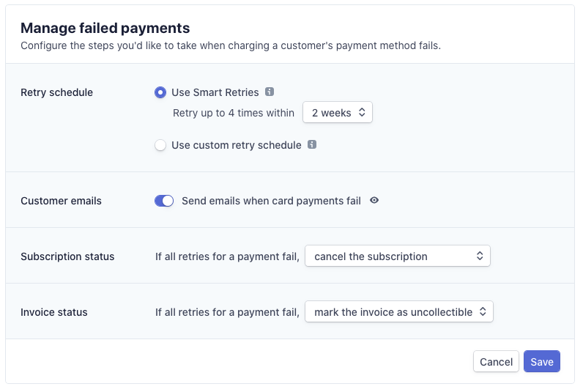Click the Retry up to 4 times within text
583x392 pixels.
(234, 113)
